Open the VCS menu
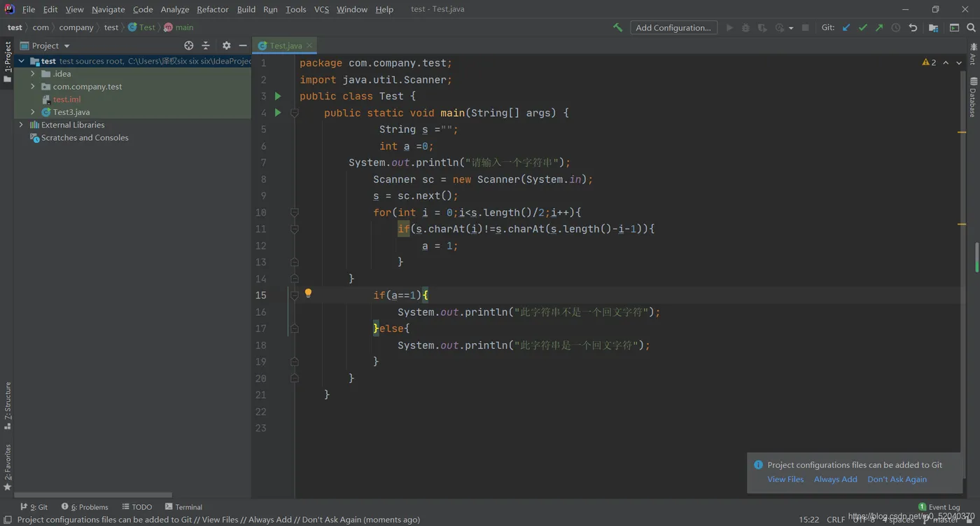The image size is (980, 526). (x=321, y=9)
